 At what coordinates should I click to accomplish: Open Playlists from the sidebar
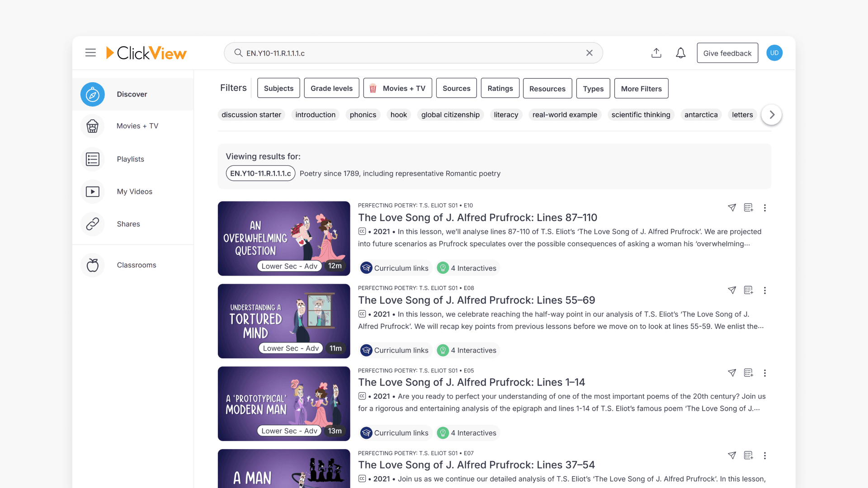click(130, 159)
